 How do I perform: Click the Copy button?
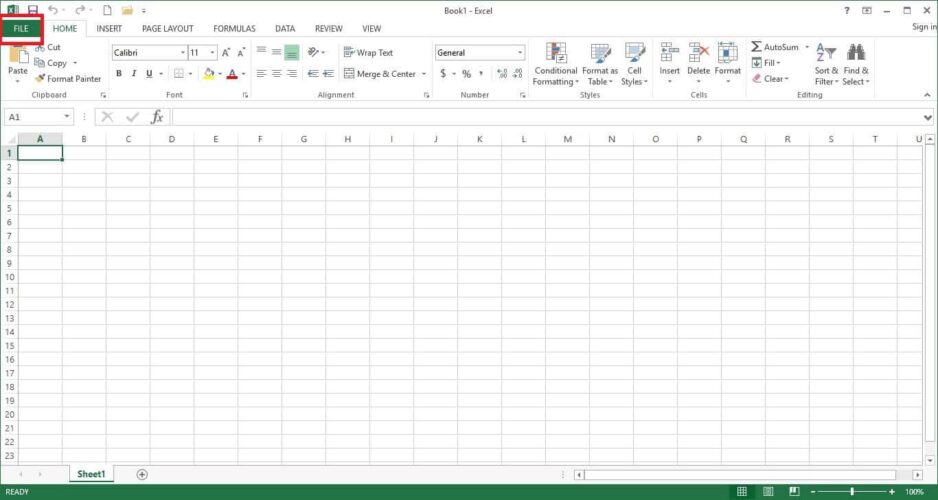[x=51, y=63]
